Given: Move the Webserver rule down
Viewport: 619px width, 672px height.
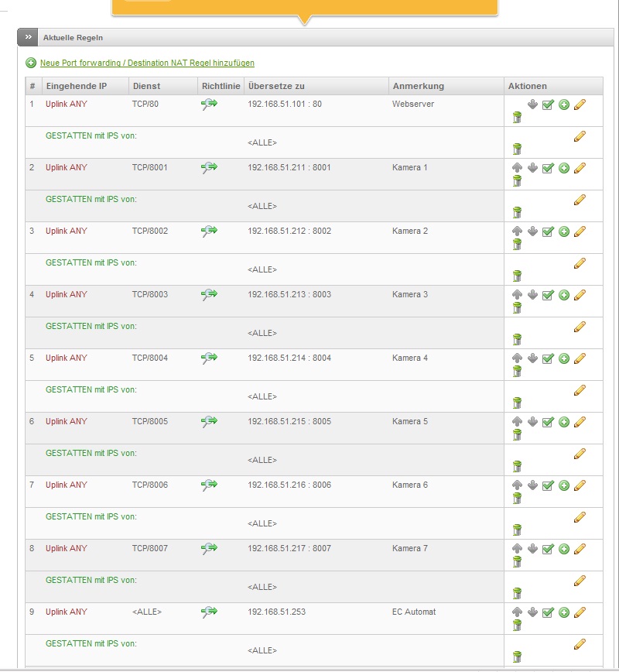Looking at the screenshot, I should pyautogui.click(x=532, y=105).
